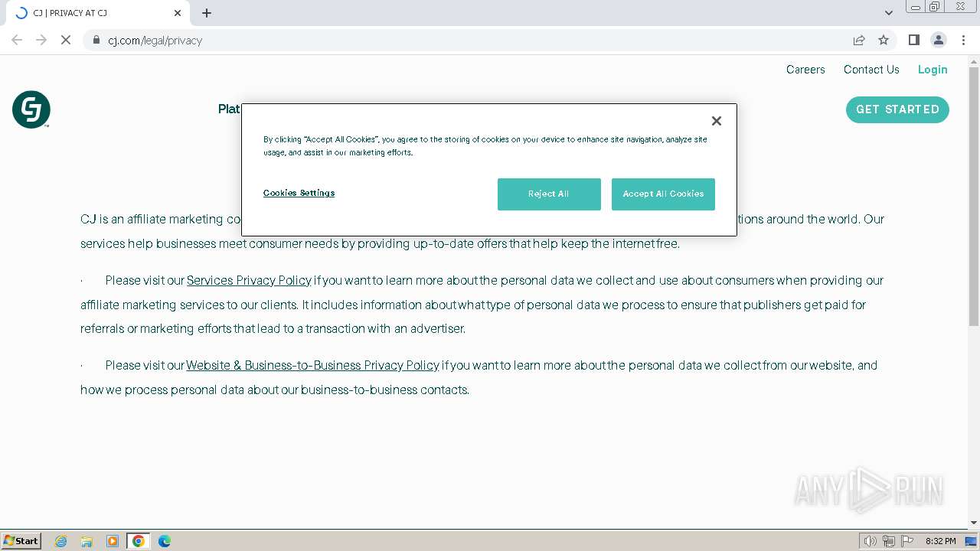
Task: Share this page icon
Action: pyautogui.click(x=859, y=40)
